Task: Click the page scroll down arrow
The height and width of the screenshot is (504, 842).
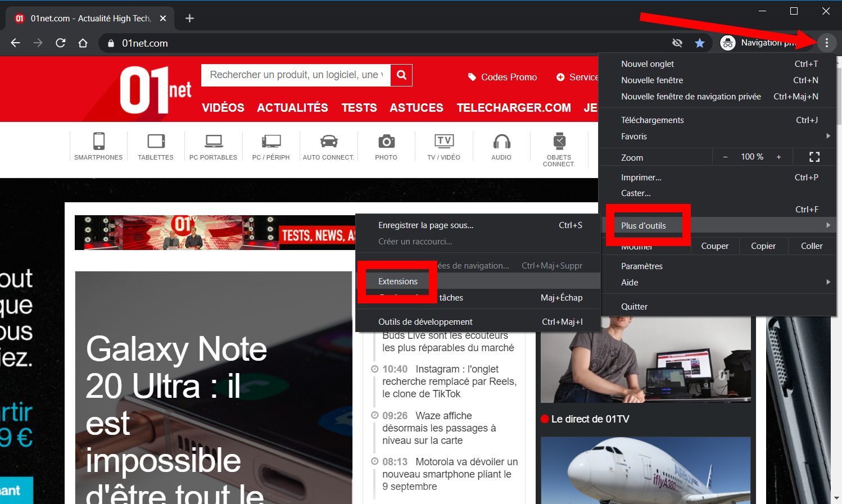Action: [837, 498]
